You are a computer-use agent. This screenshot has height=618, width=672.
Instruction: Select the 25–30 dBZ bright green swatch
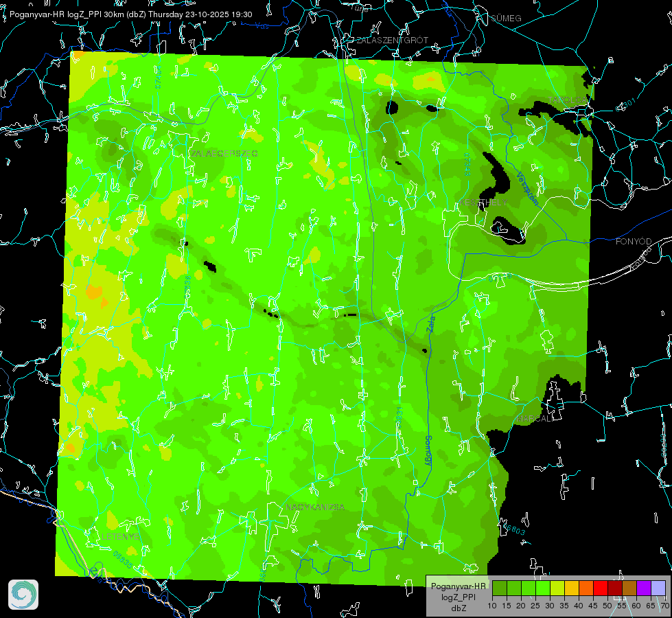pyautogui.click(x=543, y=588)
